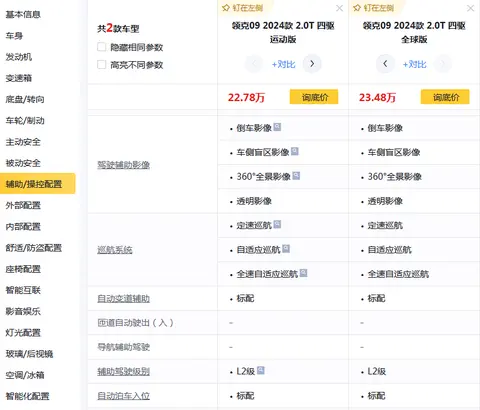Click 360°全景影像 in the 全球版 column

pos(395,177)
